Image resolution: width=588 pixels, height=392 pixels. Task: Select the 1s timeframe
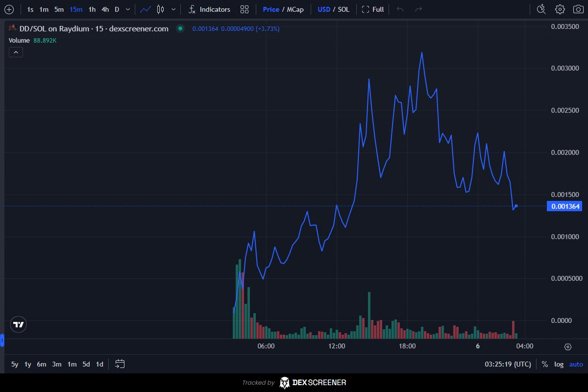point(30,9)
